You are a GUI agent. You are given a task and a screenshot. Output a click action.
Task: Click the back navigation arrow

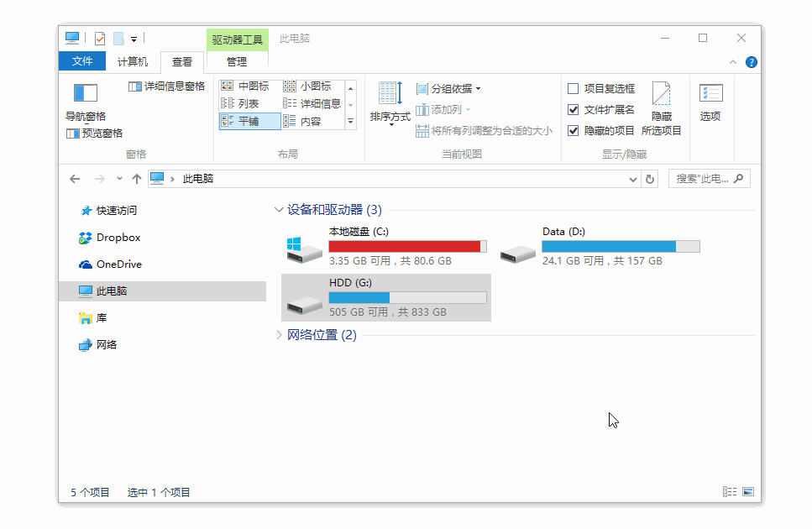(x=74, y=178)
